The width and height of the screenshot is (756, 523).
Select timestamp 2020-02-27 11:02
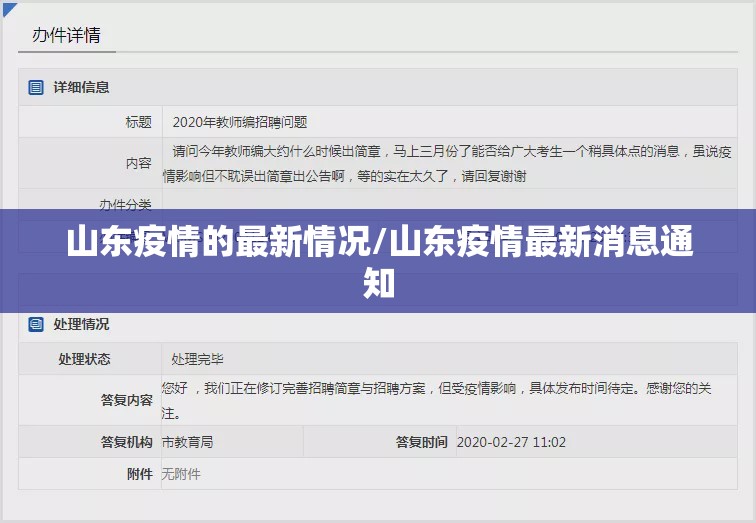tap(511, 442)
